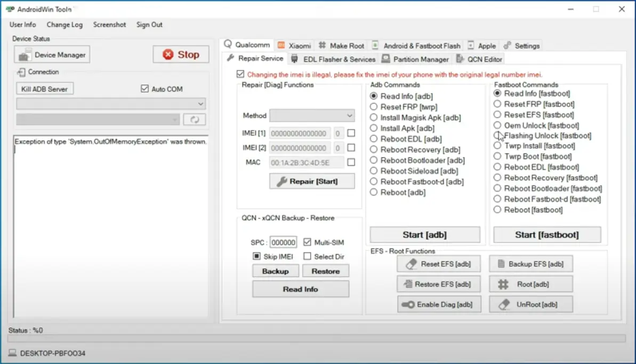Image resolution: width=636 pixels, height=364 pixels.
Task: Click the SPC input field
Action: click(x=283, y=242)
